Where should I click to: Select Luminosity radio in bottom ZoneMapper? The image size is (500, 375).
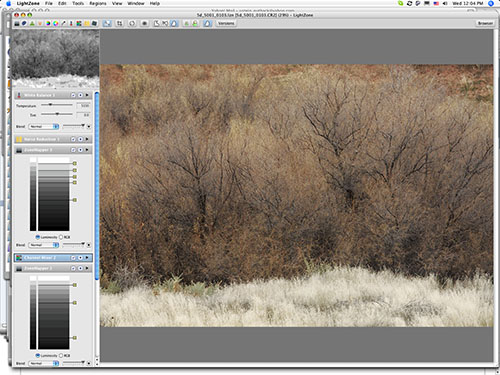coord(38,355)
